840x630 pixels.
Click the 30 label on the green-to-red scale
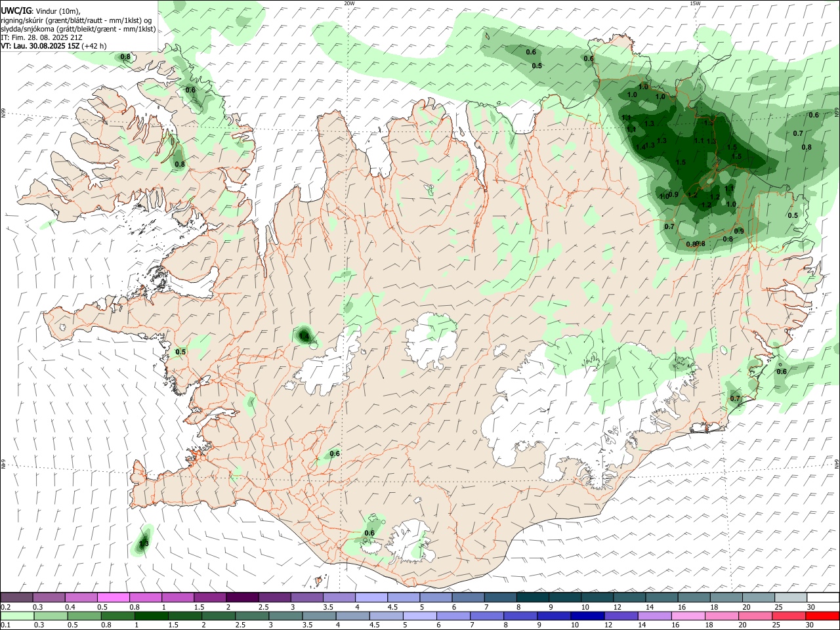(x=810, y=625)
